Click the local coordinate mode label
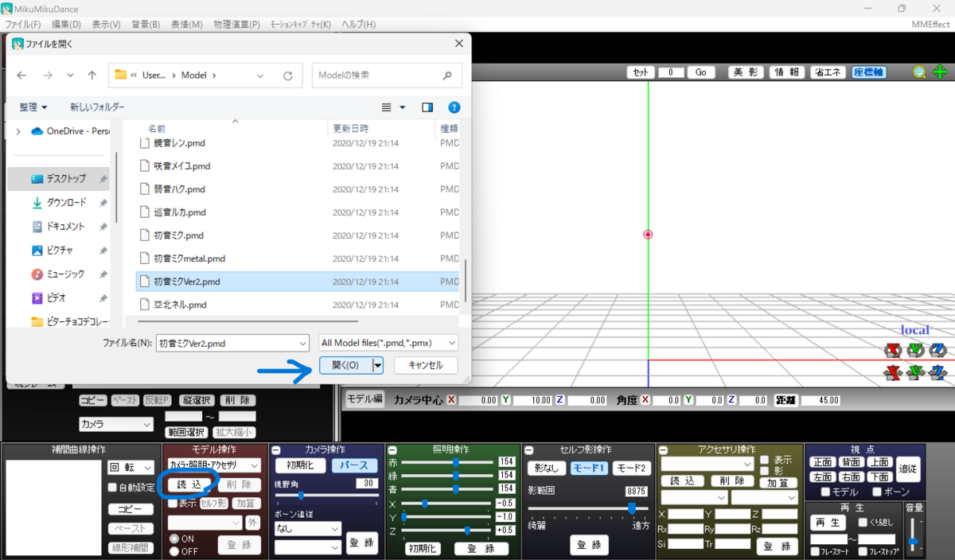955x560 pixels. [915, 330]
